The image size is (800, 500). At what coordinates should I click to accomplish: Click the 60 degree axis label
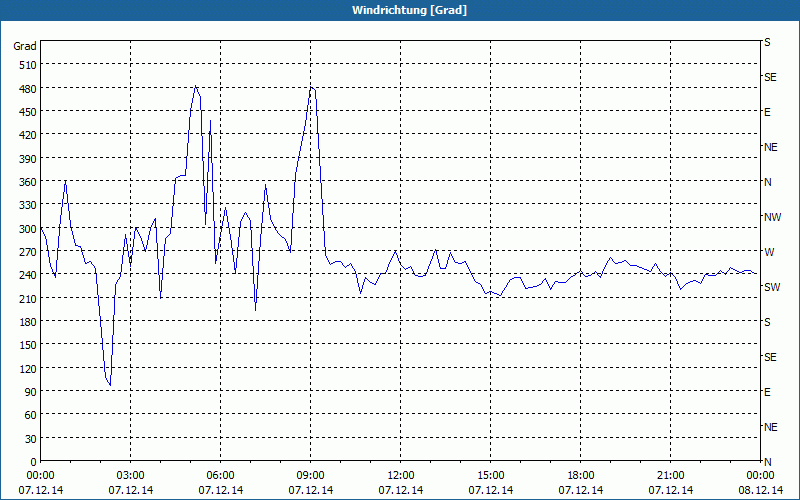(31, 415)
